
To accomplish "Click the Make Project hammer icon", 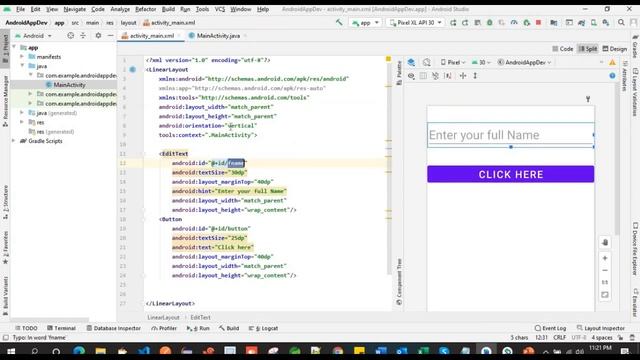I will (x=339, y=22).
